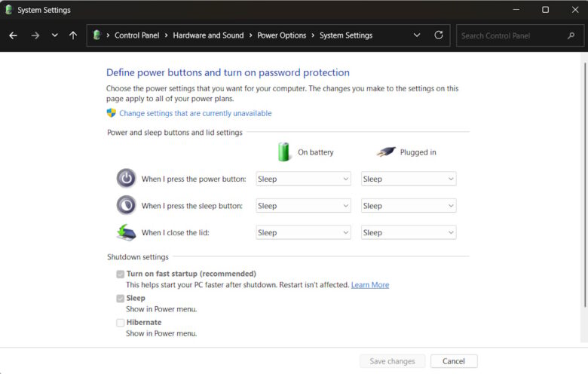This screenshot has width=588, height=374.
Task: Open Power Options breadcrumb
Action: point(282,35)
